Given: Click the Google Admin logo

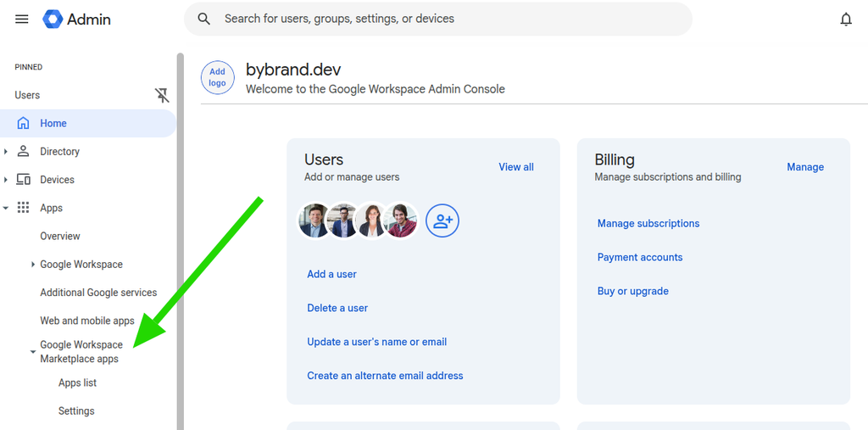Looking at the screenshot, I should pos(77,20).
